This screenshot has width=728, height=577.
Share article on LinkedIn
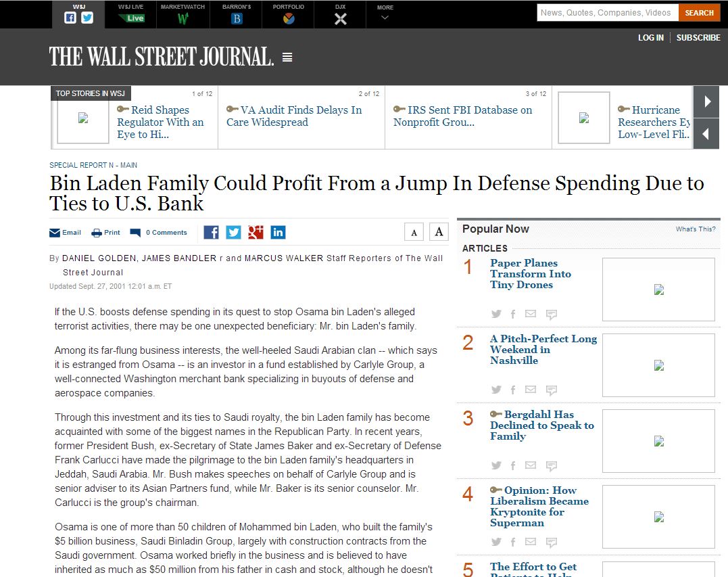pos(278,232)
